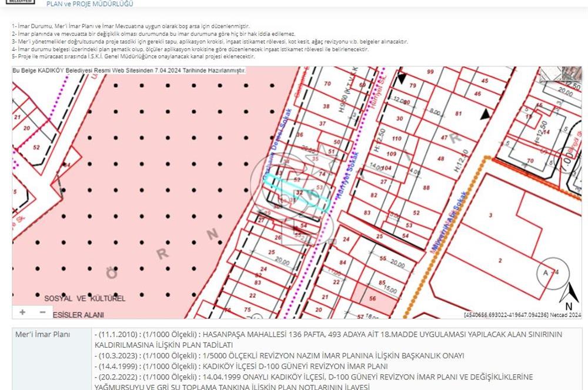Screen dimensions: 588x390
Task: Click note 4 about aplikasyon krokisi
Action: [190, 49]
